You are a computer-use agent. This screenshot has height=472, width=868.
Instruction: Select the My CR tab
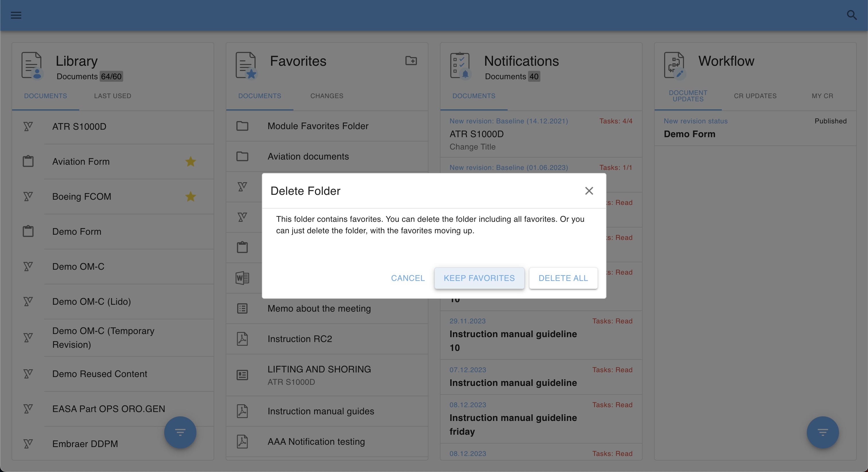(x=822, y=96)
